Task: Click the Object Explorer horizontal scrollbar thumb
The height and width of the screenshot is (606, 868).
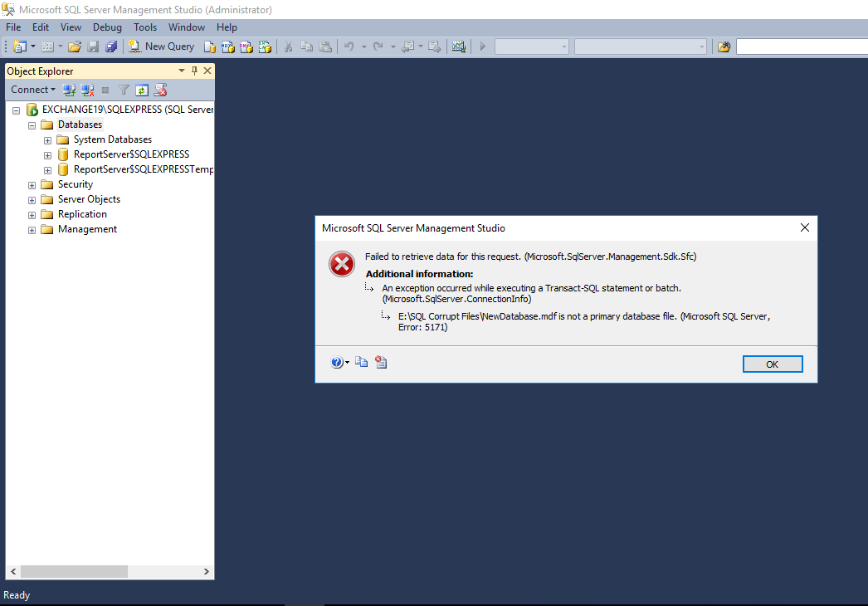Action: 74,571
